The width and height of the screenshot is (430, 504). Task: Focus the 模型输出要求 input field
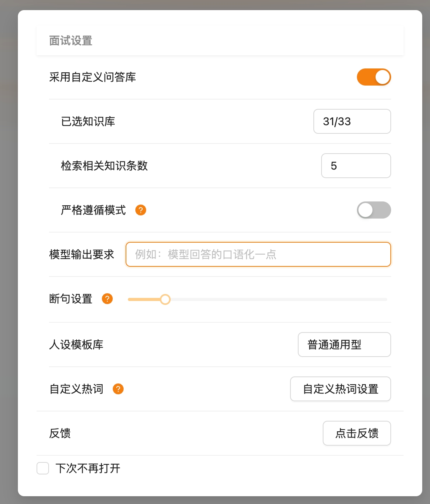coord(258,254)
